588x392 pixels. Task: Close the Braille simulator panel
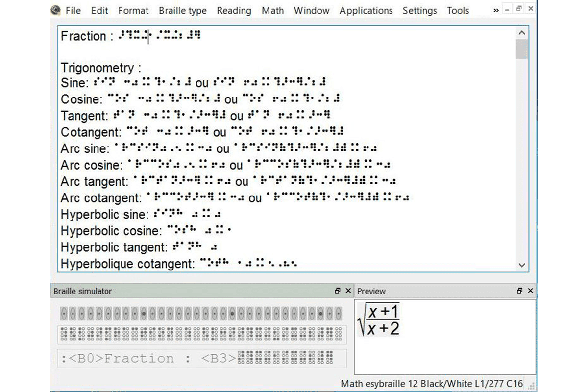click(348, 291)
